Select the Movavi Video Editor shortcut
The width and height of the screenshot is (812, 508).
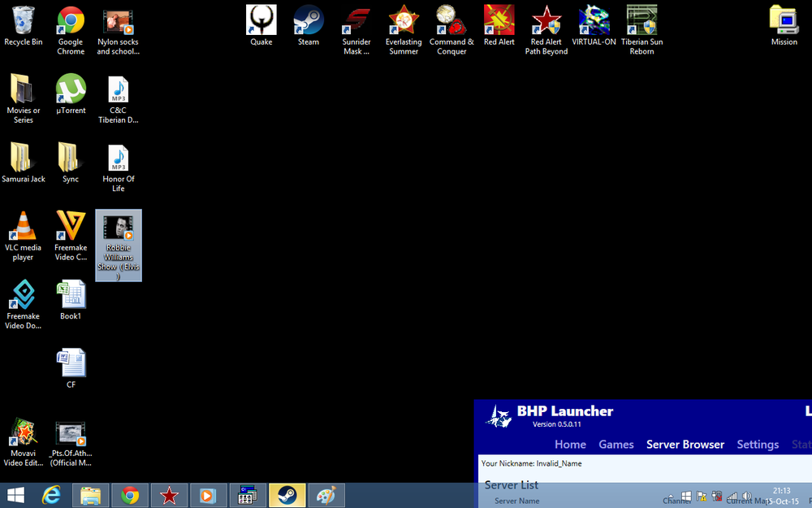pyautogui.click(x=24, y=441)
